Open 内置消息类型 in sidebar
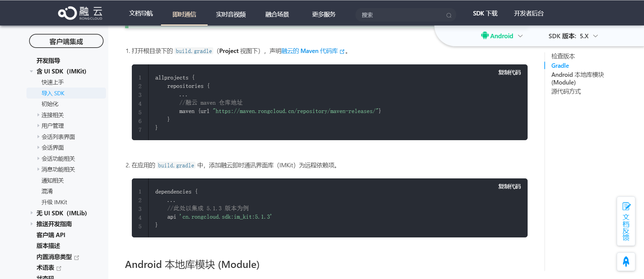This screenshot has width=644, height=279. click(x=54, y=257)
